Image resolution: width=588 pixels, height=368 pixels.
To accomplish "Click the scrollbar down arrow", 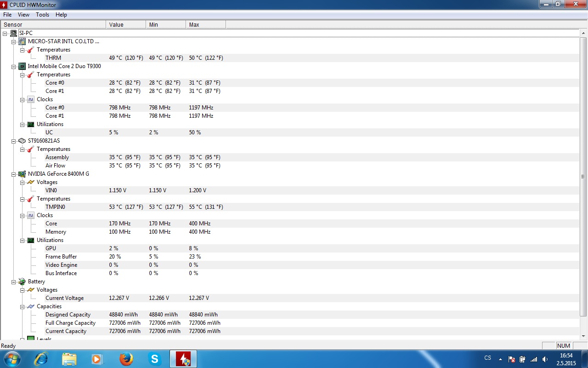I will point(583,337).
